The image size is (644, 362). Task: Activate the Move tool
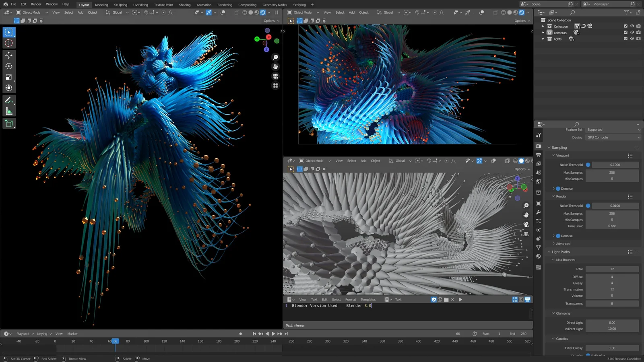[x=9, y=55]
